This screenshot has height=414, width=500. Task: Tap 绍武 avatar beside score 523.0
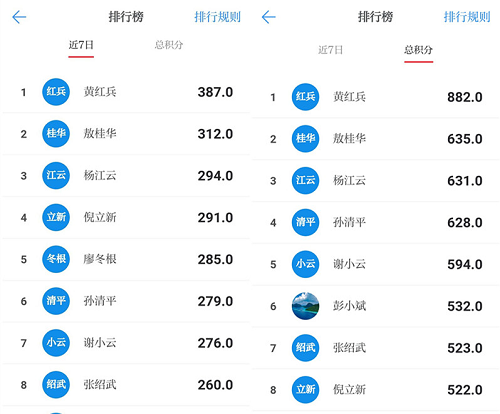(x=305, y=348)
